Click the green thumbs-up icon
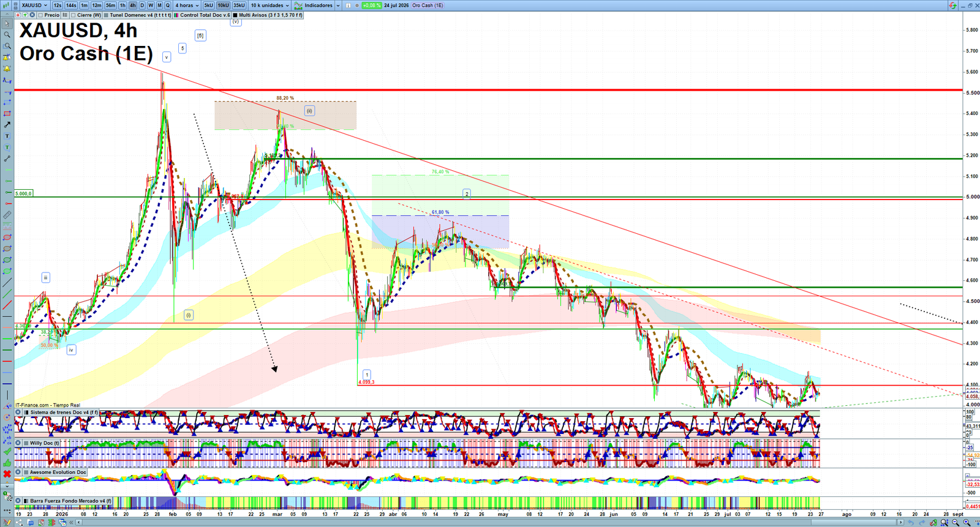 [x=7, y=463]
